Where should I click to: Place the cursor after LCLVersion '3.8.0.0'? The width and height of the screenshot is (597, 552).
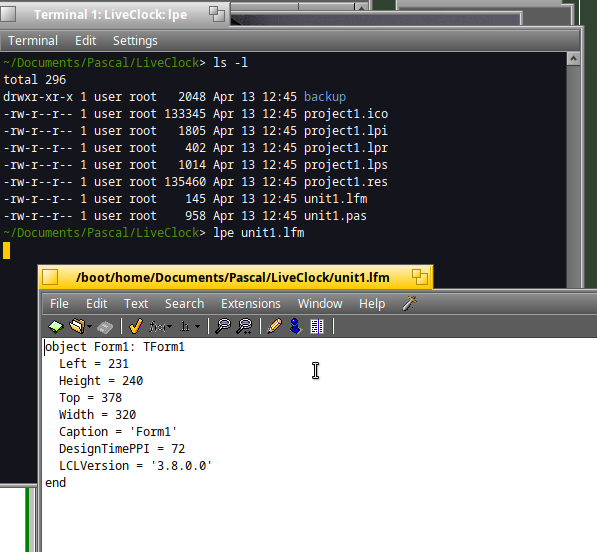[212, 466]
